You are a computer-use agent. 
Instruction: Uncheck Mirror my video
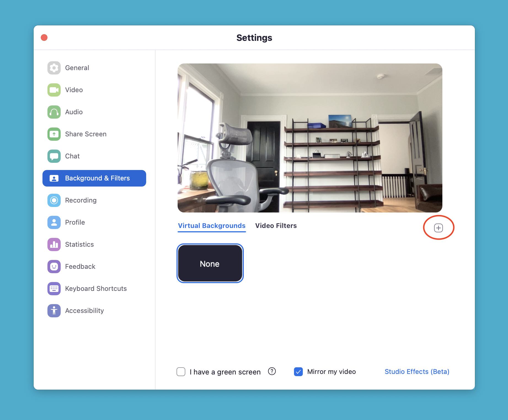coord(298,372)
